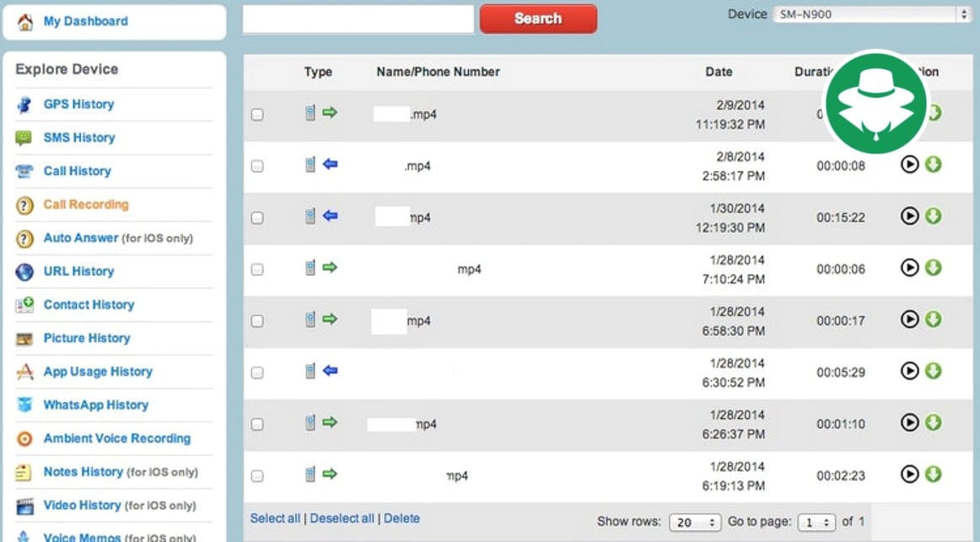Viewport: 980px width, 542px height.
Task: Play the 00:05:29 duration recording
Action: 909,371
